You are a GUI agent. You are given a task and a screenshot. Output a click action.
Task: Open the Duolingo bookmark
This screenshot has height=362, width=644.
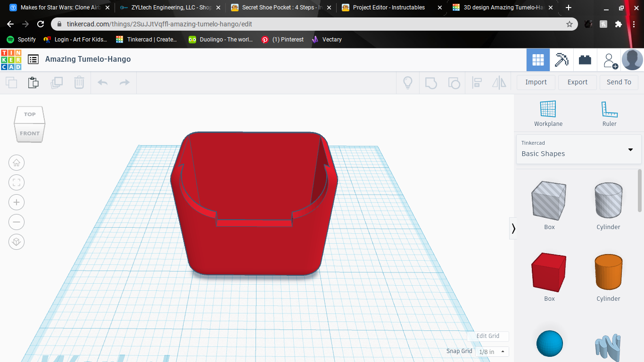click(221, 40)
